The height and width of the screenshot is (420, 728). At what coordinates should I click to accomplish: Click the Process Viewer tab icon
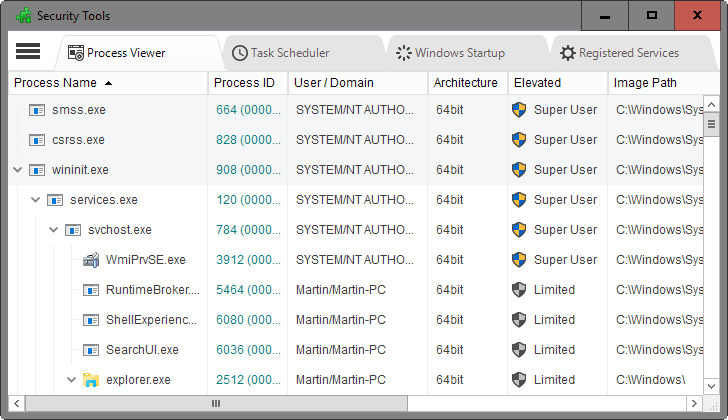tap(76, 53)
